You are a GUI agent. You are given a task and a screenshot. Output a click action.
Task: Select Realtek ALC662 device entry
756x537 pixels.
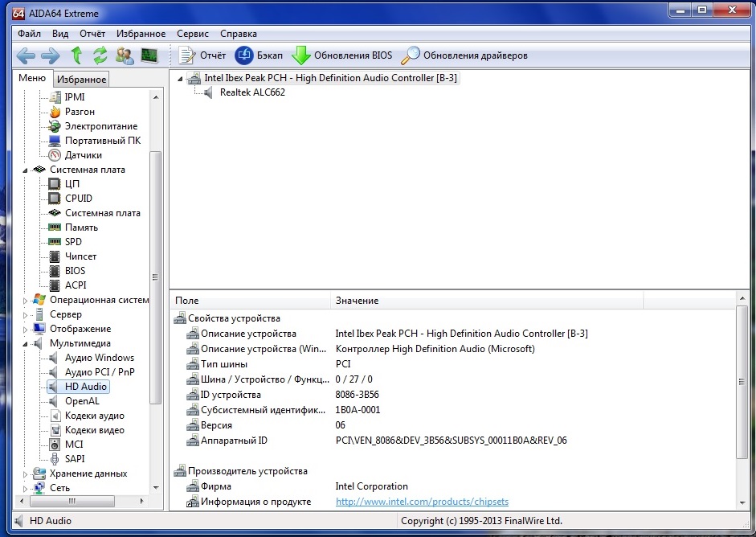tap(252, 92)
